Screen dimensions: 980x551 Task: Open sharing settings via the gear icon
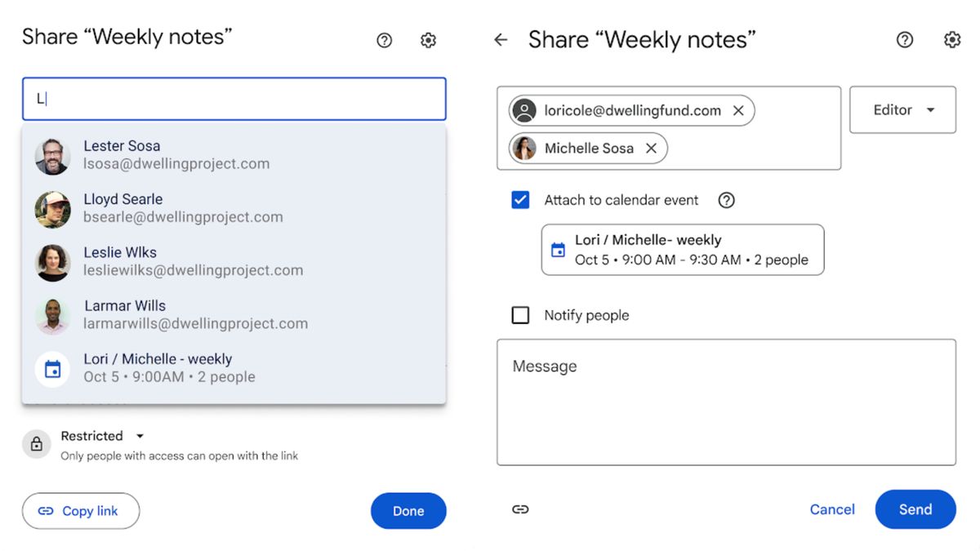pyautogui.click(x=428, y=39)
